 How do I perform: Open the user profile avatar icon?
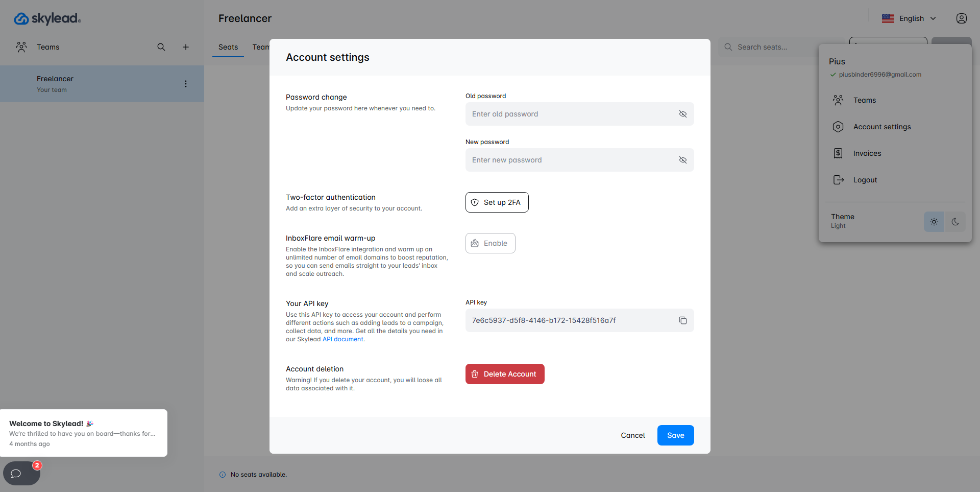961,18
